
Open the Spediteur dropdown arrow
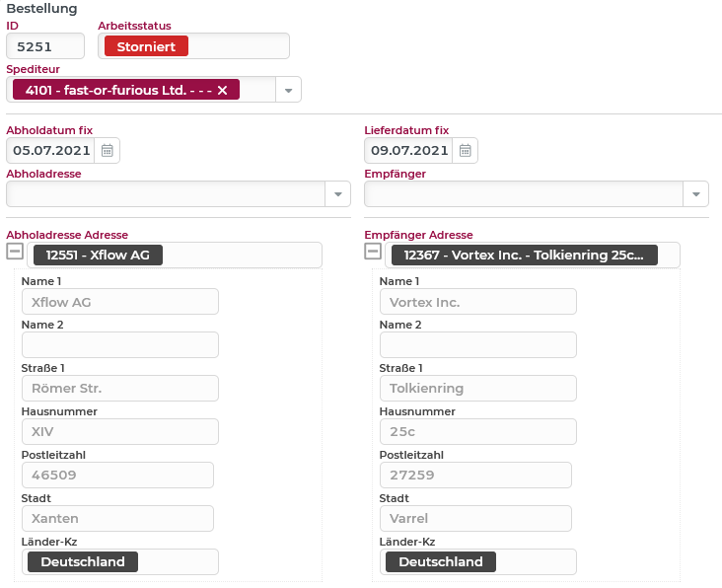coord(289,91)
